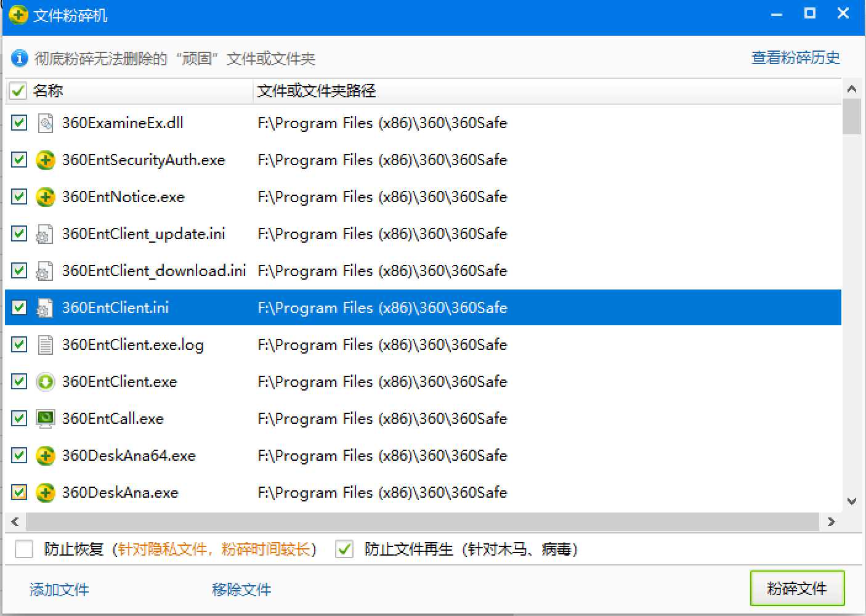The height and width of the screenshot is (616, 866).
Task: Maximize the 文件粉碎机 window
Action: (x=810, y=13)
